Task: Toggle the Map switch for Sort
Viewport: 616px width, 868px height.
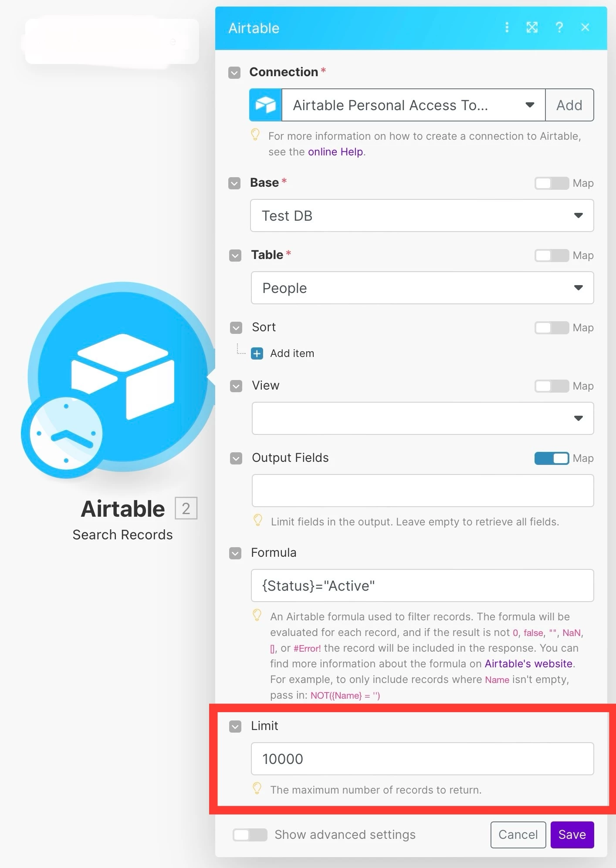Action: click(552, 328)
